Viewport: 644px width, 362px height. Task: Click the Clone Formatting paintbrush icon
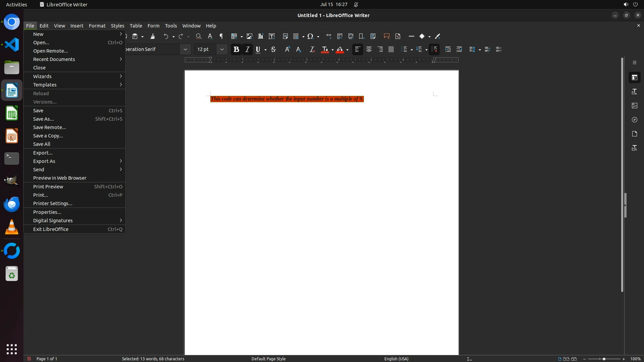tap(153, 36)
